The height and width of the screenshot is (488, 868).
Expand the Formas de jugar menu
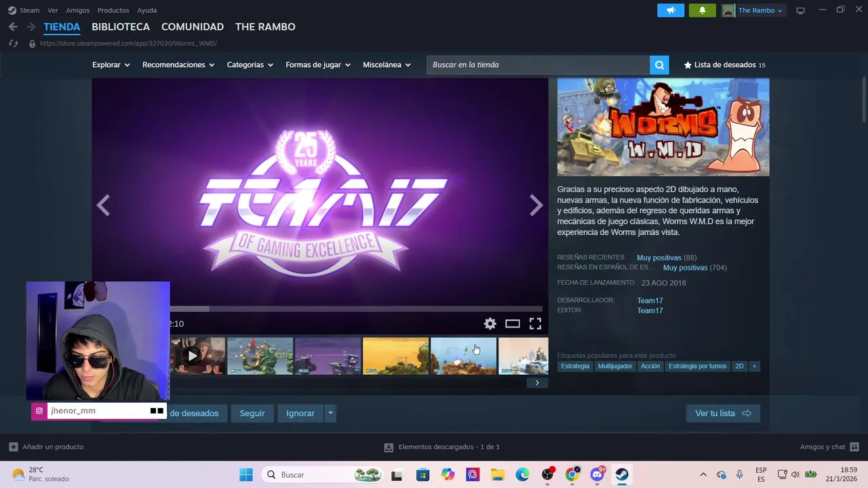pos(318,65)
